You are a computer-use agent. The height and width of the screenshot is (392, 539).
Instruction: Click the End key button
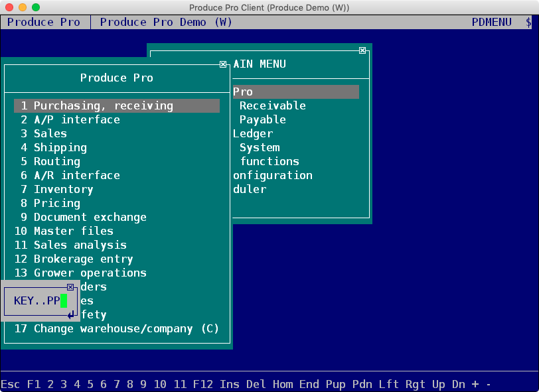pyautogui.click(x=309, y=384)
